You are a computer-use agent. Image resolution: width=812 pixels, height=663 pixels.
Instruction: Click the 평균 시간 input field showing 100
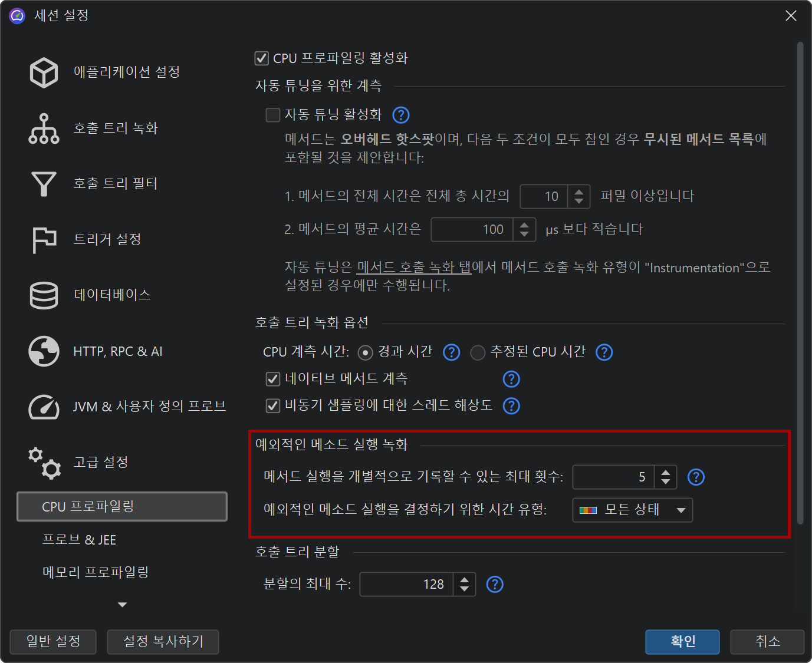pyautogui.click(x=472, y=229)
